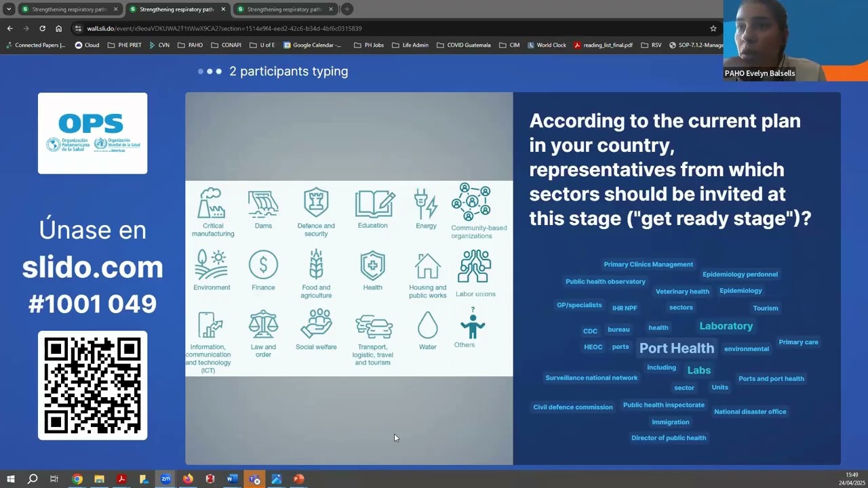Click the browser forward arrow
868x488 pixels.
point(26,28)
